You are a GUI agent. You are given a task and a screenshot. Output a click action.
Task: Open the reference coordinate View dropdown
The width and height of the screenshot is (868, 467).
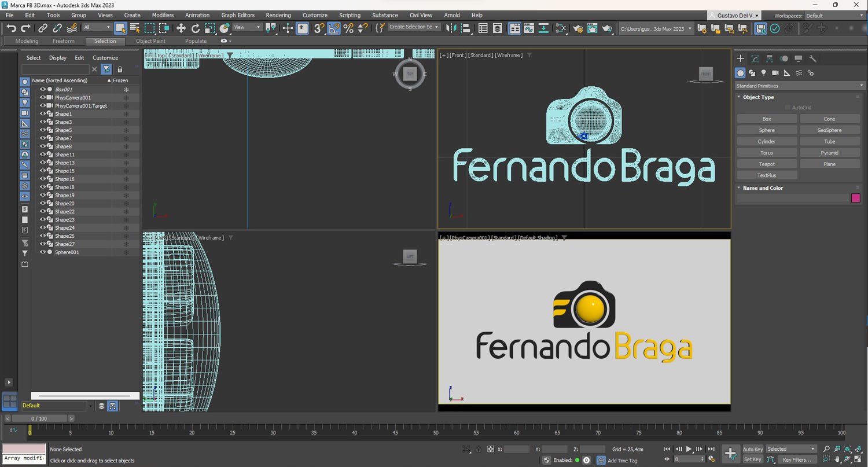(x=247, y=27)
